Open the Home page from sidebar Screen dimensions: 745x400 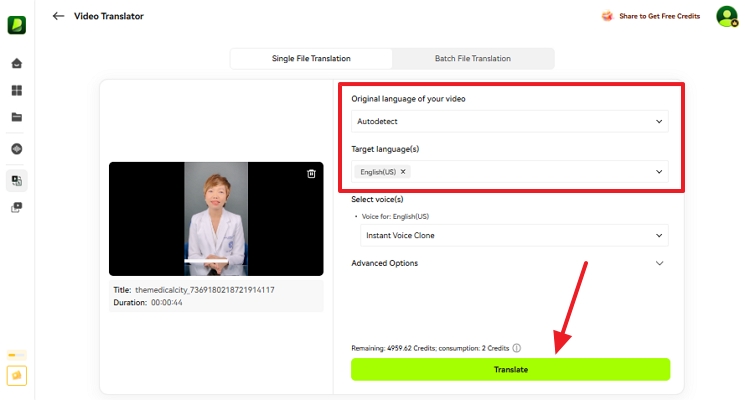(x=17, y=64)
